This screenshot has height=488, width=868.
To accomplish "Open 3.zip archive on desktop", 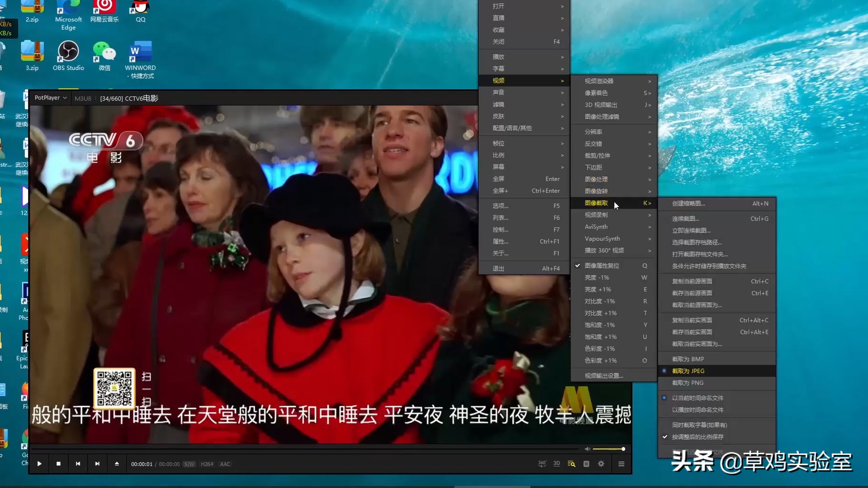I will [x=32, y=56].
